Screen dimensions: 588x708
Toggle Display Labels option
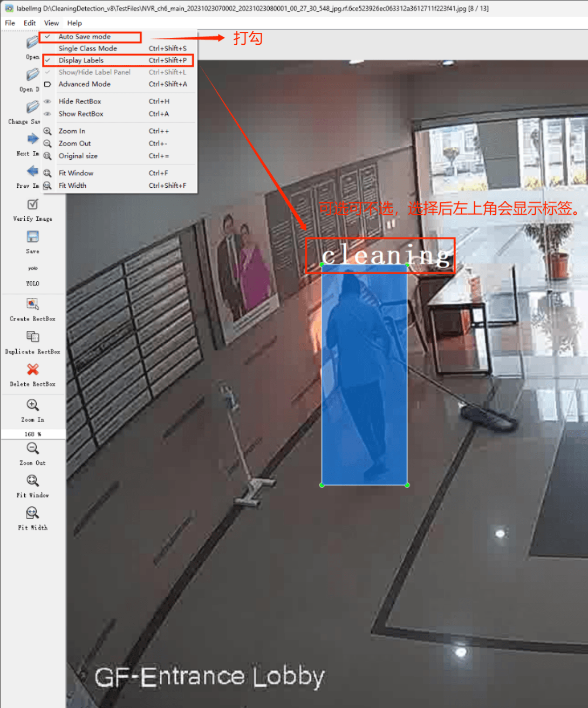81,60
